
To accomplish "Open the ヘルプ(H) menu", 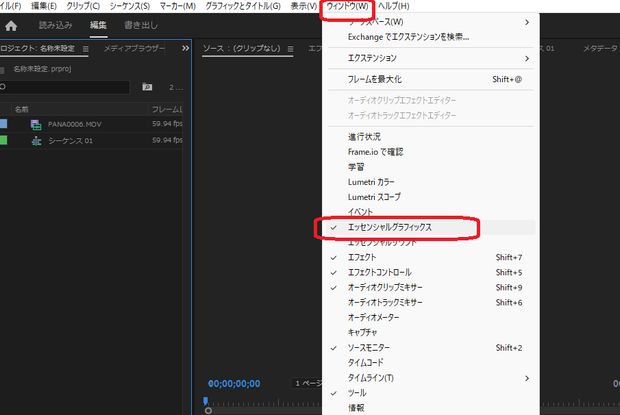I will click(x=393, y=6).
